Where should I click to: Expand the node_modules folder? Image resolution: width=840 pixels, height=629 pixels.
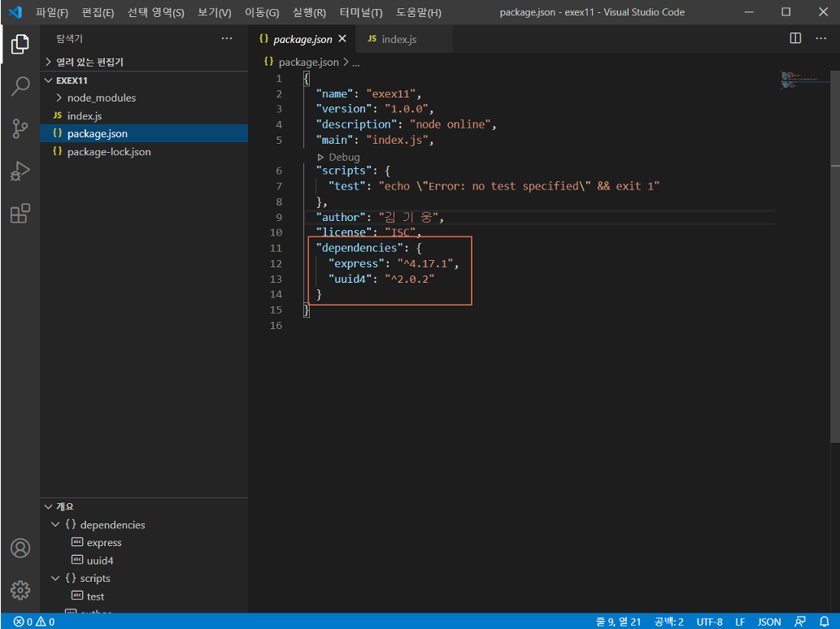pyautogui.click(x=144, y=98)
